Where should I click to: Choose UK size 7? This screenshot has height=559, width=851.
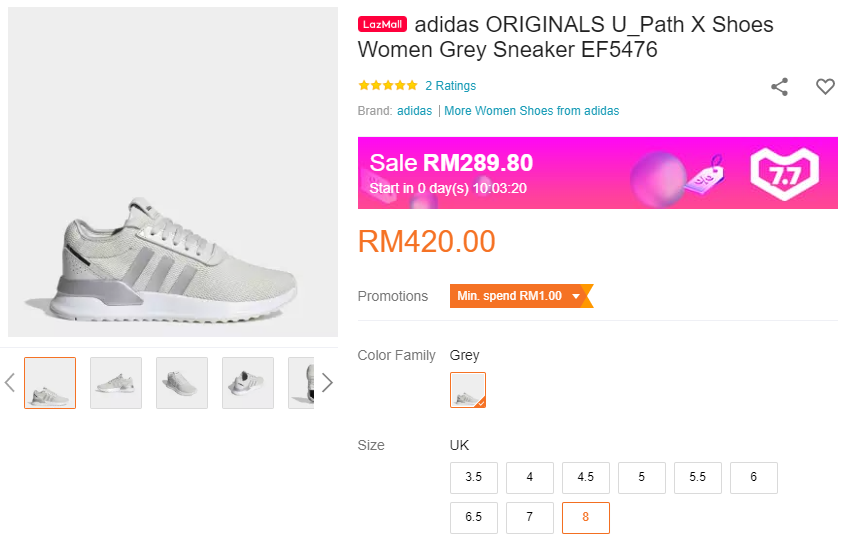click(530, 518)
